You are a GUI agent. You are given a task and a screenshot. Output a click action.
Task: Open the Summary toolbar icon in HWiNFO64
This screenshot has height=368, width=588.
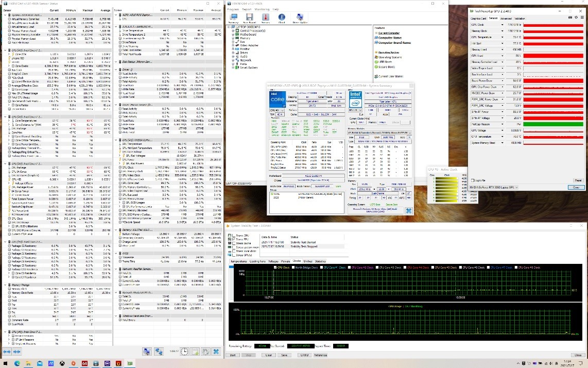pos(233,18)
